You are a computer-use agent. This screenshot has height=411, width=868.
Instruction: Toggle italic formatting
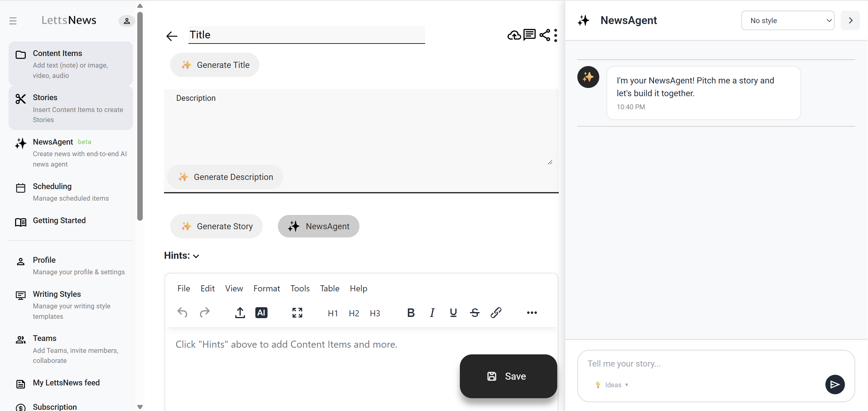coord(432,313)
